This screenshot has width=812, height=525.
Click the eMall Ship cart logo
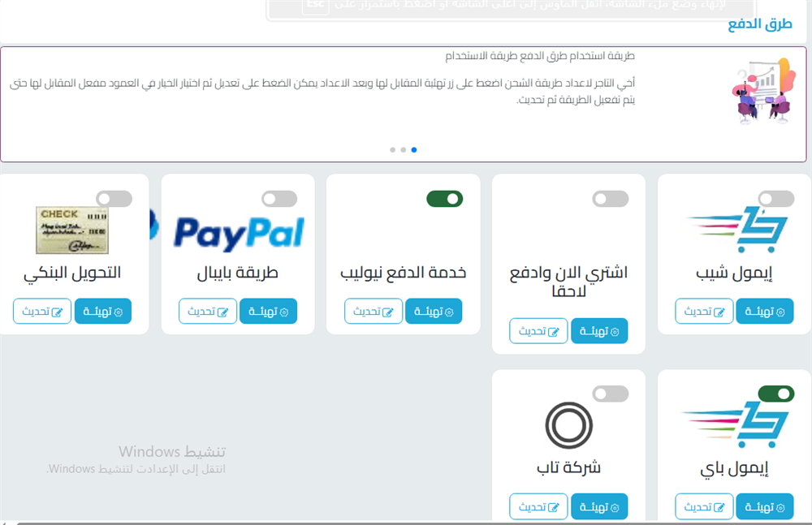[737, 230]
